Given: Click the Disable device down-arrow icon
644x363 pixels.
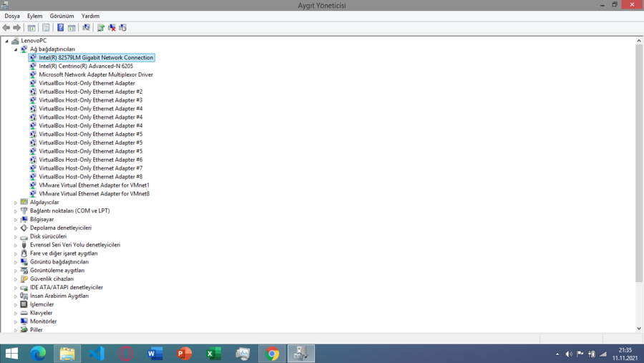Looking at the screenshot, I should (x=122, y=27).
